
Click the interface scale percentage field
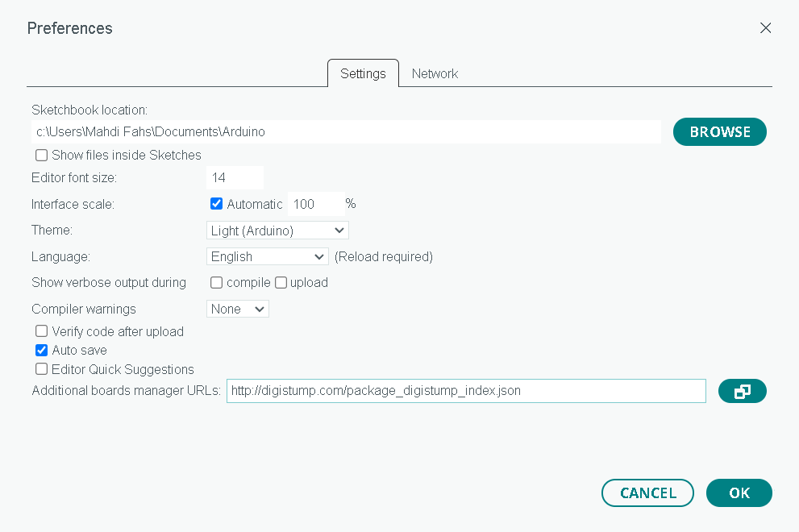click(316, 204)
